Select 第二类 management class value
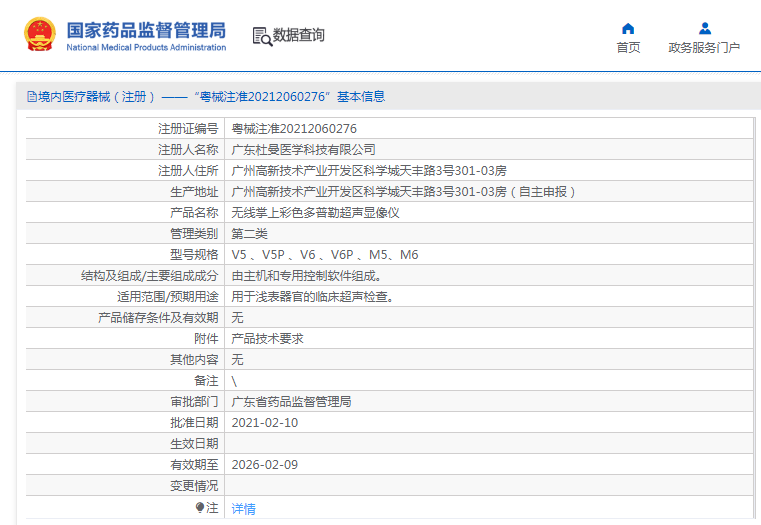The width and height of the screenshot is (761, 525). point(249,234)
